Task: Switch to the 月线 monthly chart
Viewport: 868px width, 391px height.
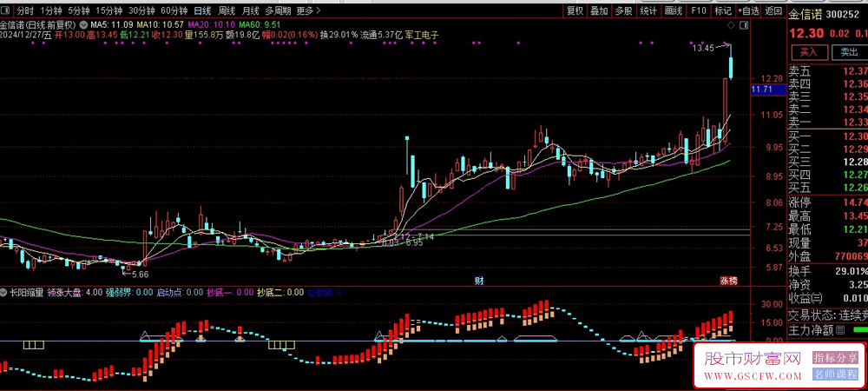Action: [x=250, y=10]
